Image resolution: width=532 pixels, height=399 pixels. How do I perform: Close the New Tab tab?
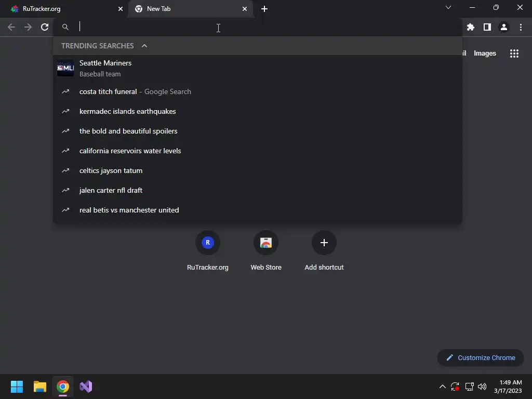245,9
